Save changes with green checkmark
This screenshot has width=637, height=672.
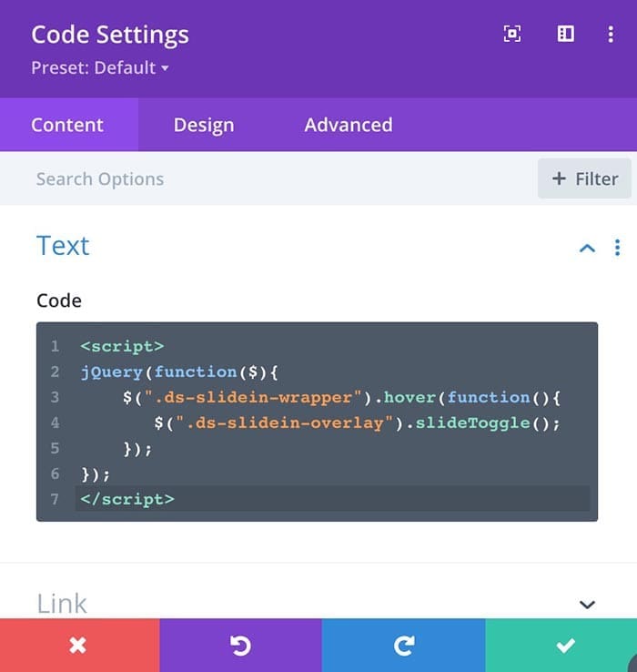coord(561,645)
